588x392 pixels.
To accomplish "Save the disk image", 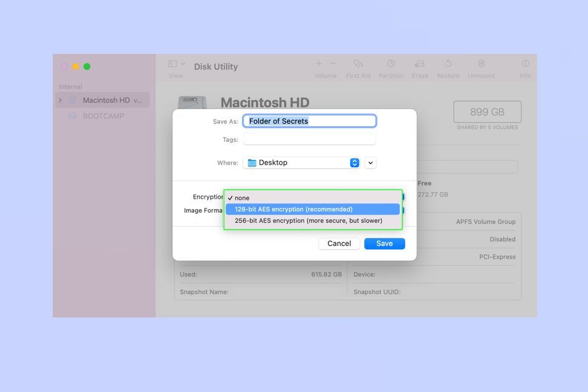I will point(384,243).
